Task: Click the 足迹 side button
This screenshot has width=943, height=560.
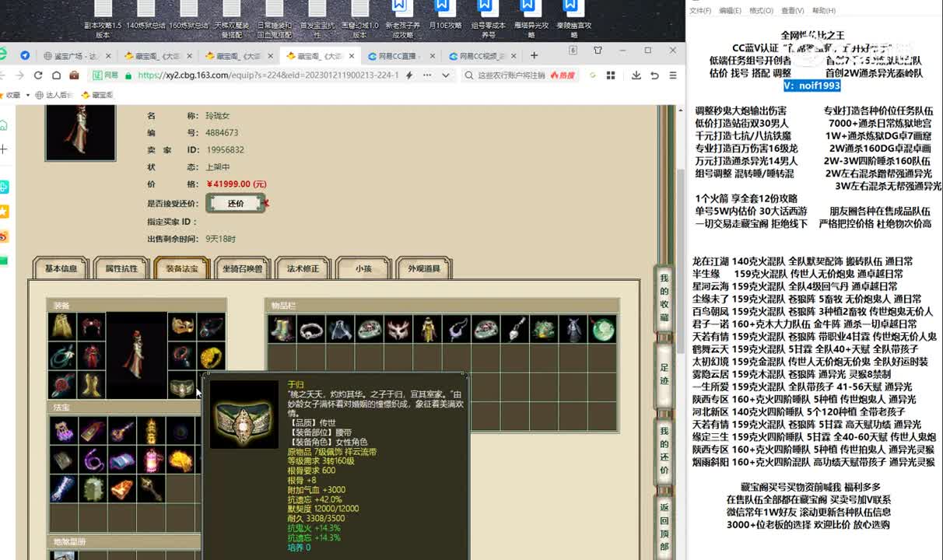Action: click(664, 374)
